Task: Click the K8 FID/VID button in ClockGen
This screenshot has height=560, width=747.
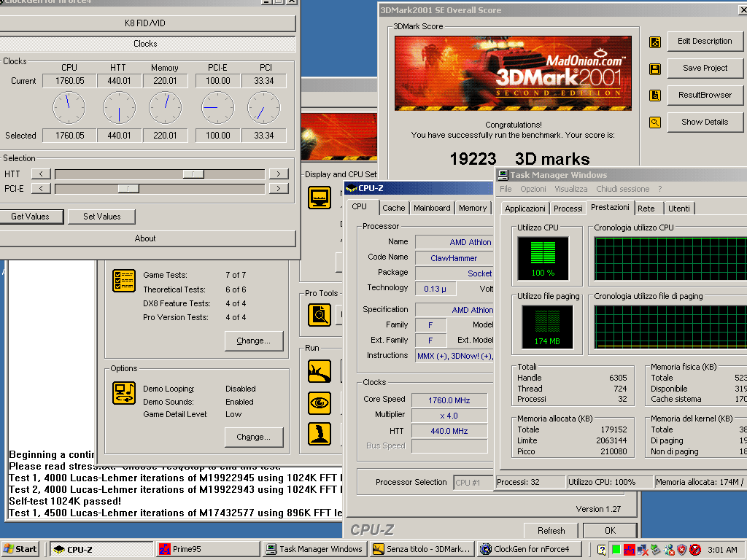Action: [x=145, y=23]
